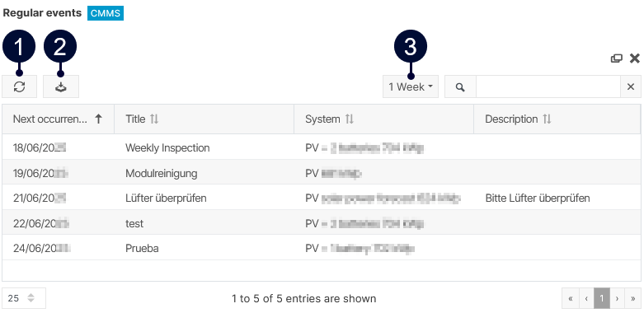644x313 pixels.
Task: Sort table by System column
Action: click(x=383, y=119)
